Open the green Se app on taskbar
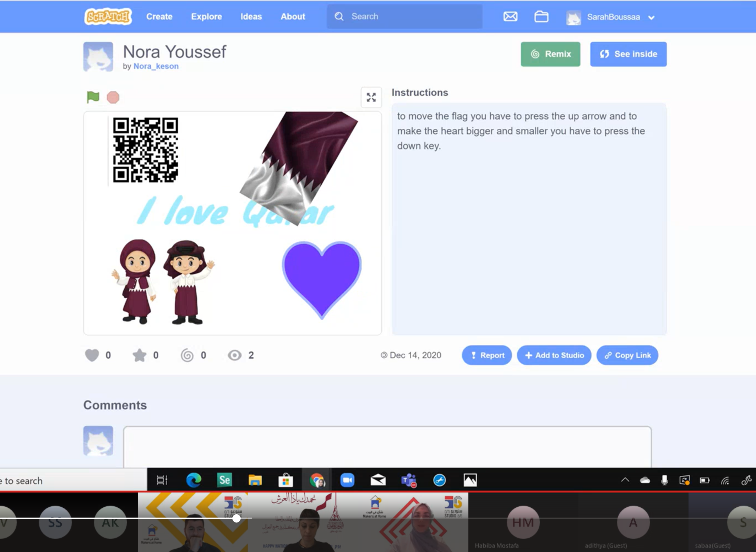Image resolution: width=756 pixels, height=552 pixels. [x=224, y=480]
